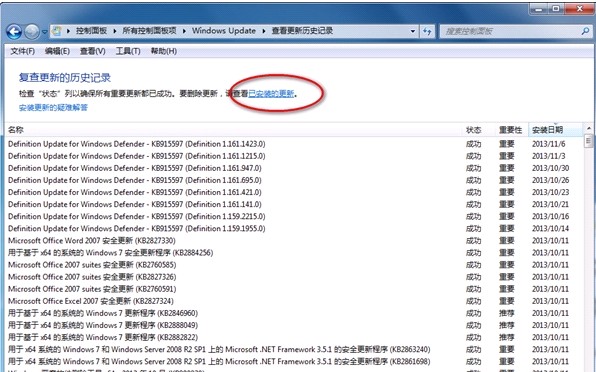Expand the address bar history dropdown
Screen dimensions: 596x372
(x=413, y=32)
